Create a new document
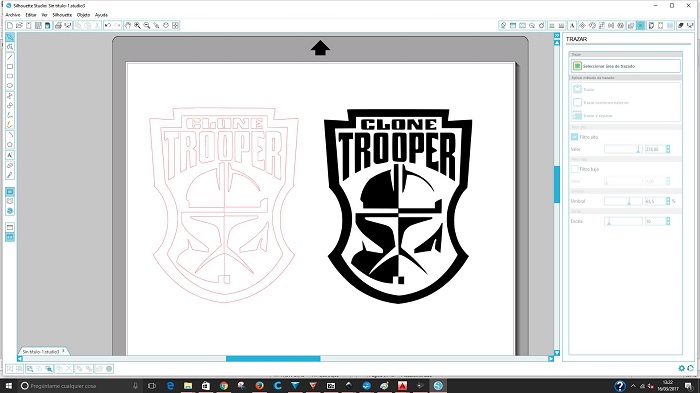Image resolution: width=700 pixels, height=393 pixels. click(x=10, y=25)
